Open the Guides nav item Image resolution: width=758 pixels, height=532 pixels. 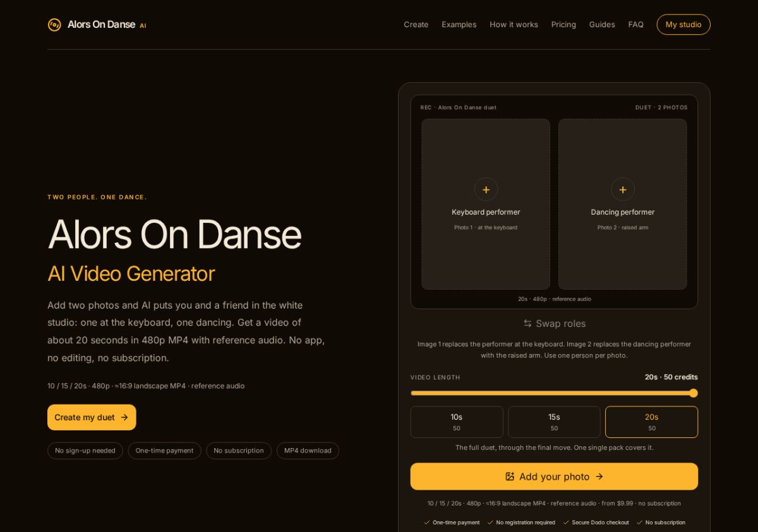pos(602,25)
